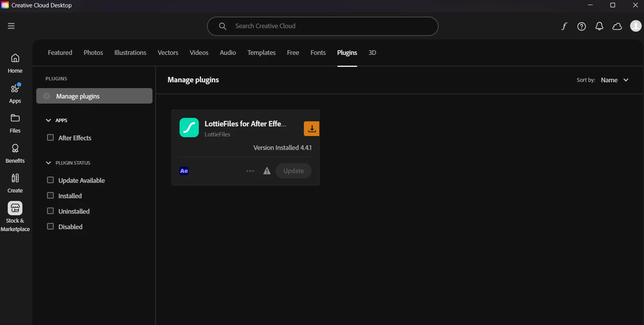Open the Vectors tab

tap(168, 53)
